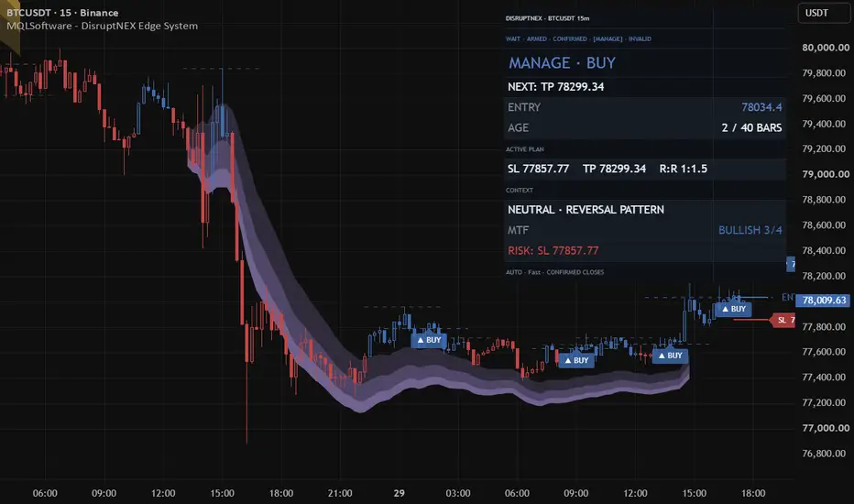Click the 80,000.00 price axis label
Screen dimensions: 854x504
pos(826,48)
